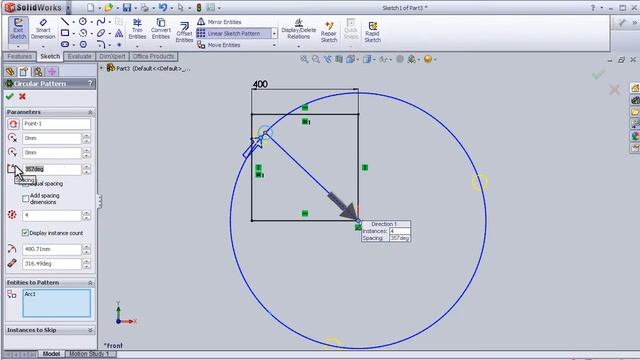Click the instance count spinner arrows
The height and width of the screenshot is (360, 640).
point(87,215)
